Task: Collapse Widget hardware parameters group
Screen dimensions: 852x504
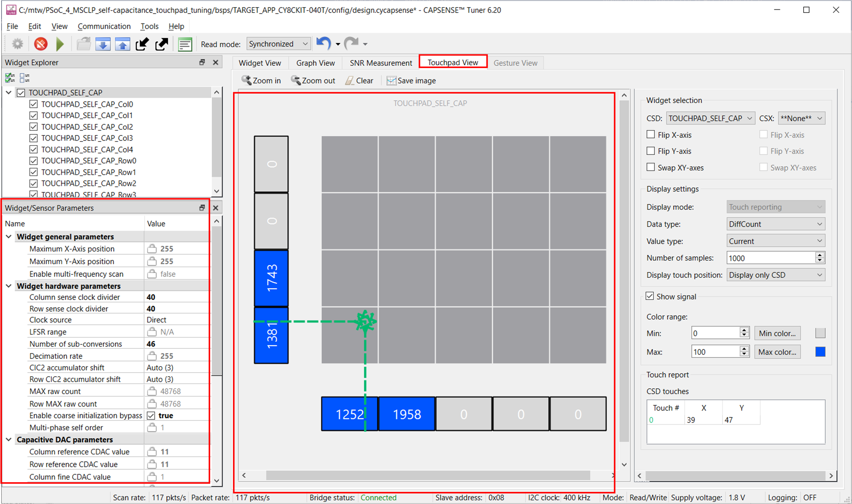Action: pyautogui.click(x=8, y=285)
